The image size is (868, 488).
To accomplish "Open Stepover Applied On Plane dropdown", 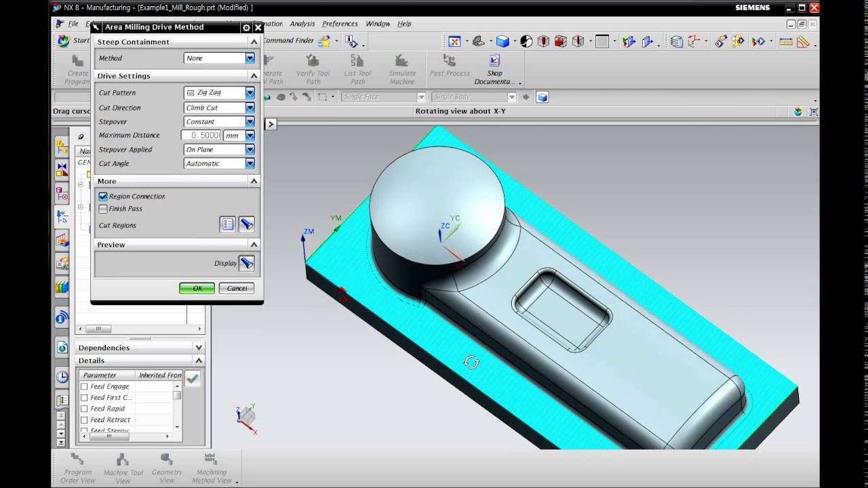I will click(x=219, y=149).
